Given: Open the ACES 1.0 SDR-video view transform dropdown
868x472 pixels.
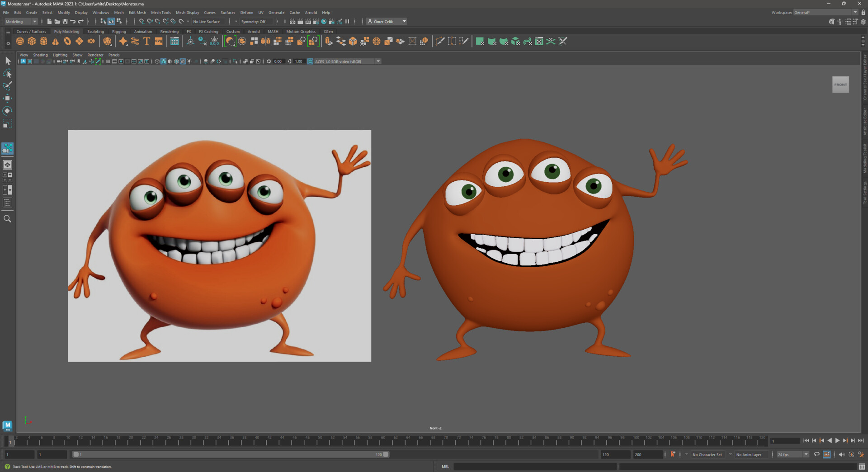Looking at the screenshot, I should [378, 61].
